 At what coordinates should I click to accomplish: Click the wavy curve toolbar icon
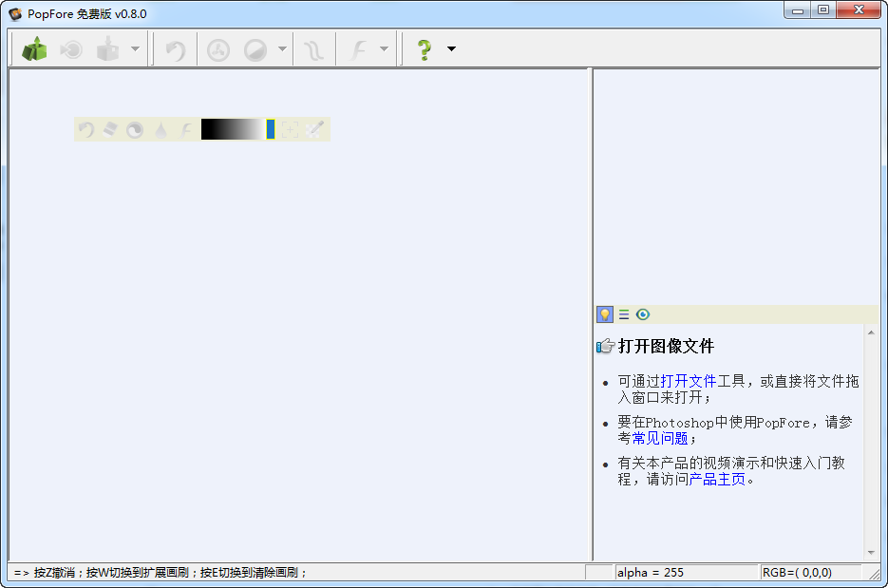point(313,50)
